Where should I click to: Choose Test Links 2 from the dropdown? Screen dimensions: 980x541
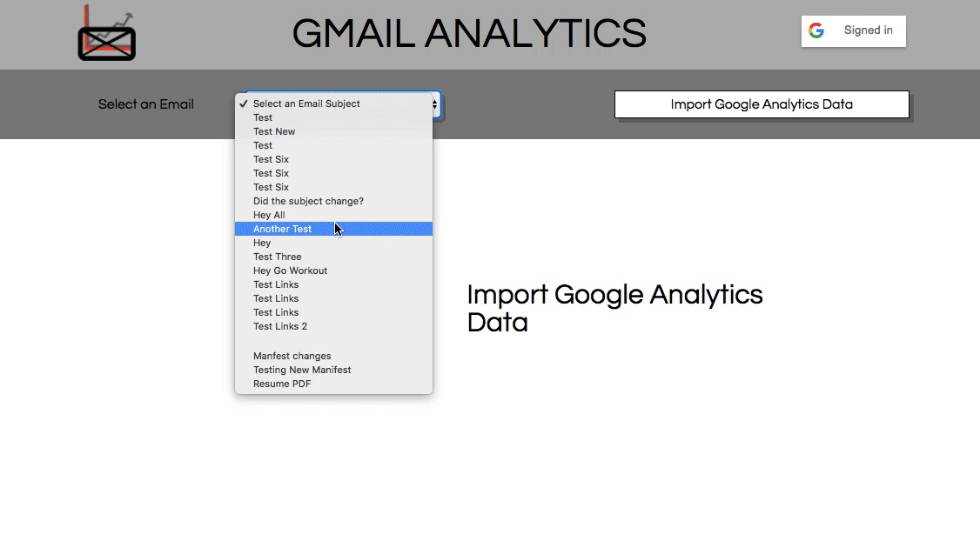point(279,326)
